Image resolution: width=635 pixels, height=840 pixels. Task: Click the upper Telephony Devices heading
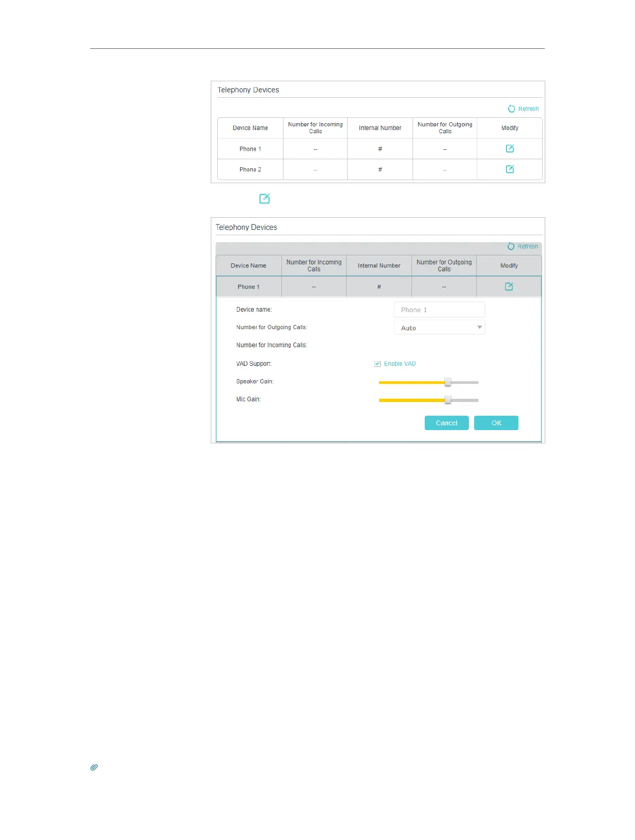pyautogui.click(x=248, y=90)
